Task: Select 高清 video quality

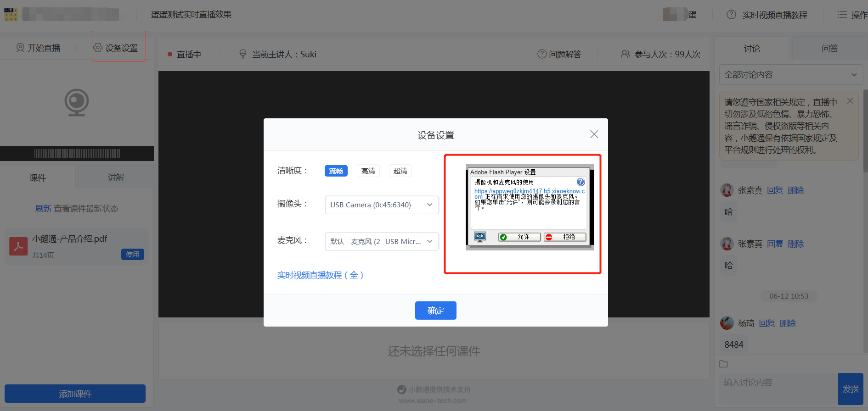Action: click(x=368, y=171)
